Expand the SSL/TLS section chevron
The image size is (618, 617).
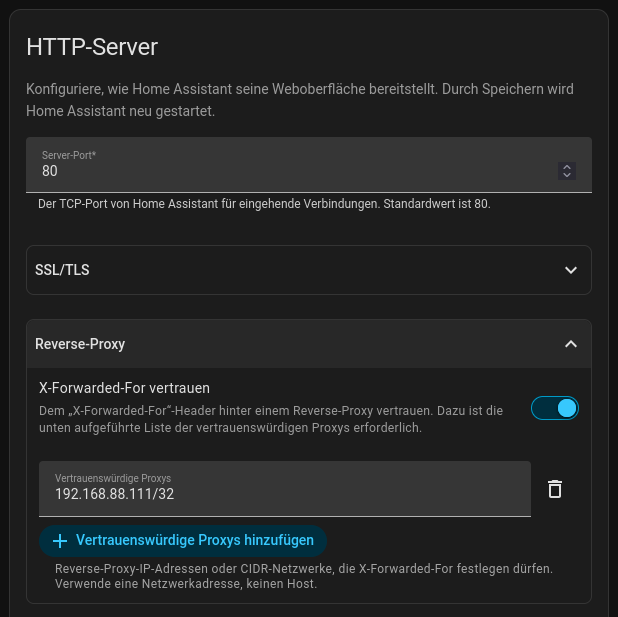click(x=571, y=270)
